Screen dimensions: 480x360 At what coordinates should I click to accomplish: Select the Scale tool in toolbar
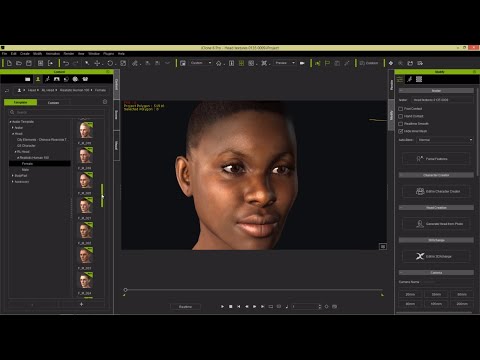tap(123, 63)
